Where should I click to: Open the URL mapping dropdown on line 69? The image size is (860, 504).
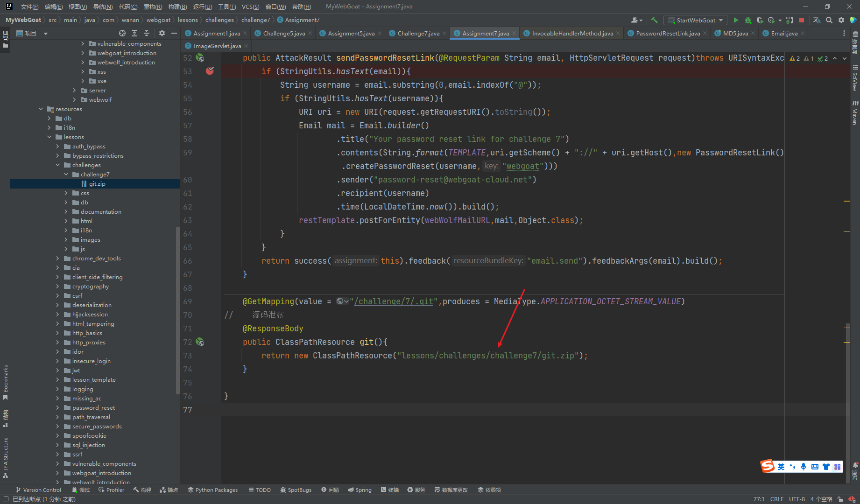[x=343, y=301]
